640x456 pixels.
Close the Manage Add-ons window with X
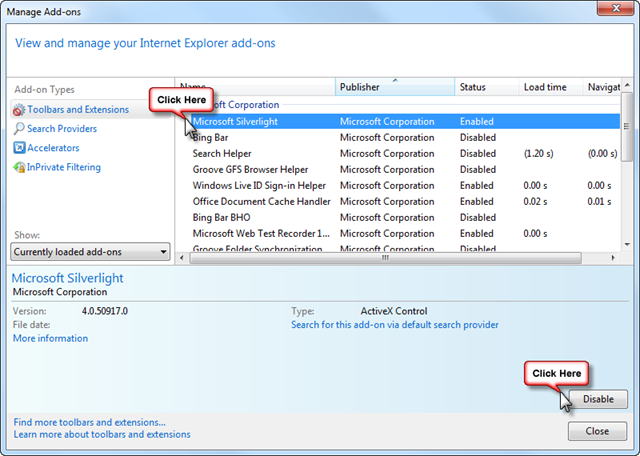pyautogui.click(x=616, y=8)
